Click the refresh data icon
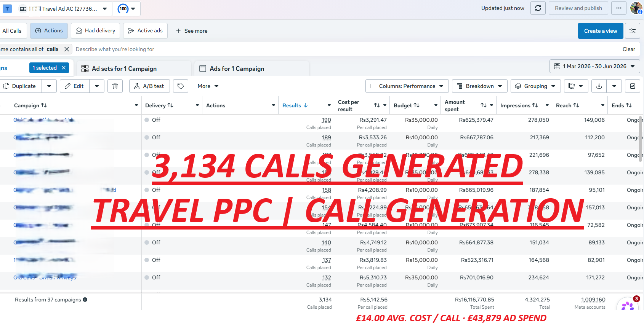The width and height of the screenshot is (644, 330). point(538,8)
